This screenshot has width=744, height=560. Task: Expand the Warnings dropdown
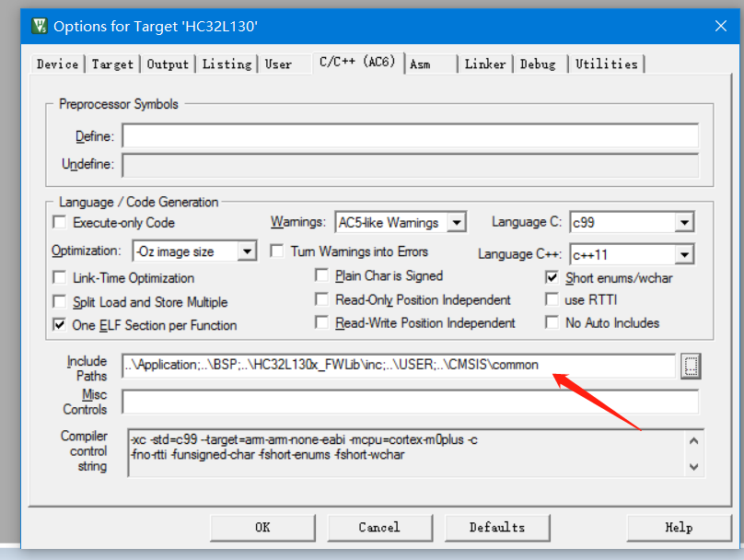pos(457,222)
